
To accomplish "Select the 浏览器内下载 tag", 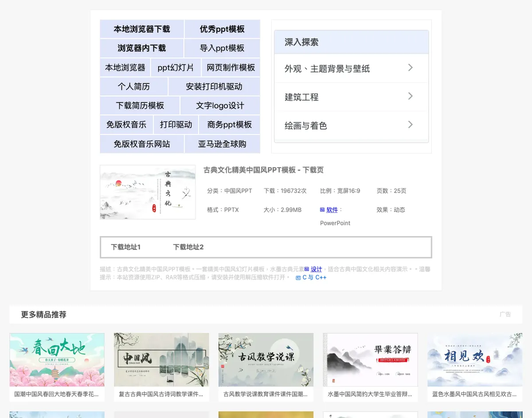I will (141, 48).
